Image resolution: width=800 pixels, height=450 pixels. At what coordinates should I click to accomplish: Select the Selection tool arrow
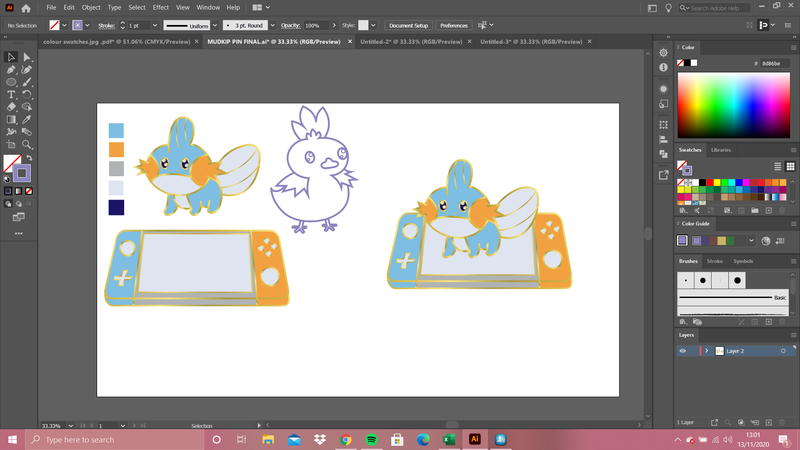(x=11, y=57)
